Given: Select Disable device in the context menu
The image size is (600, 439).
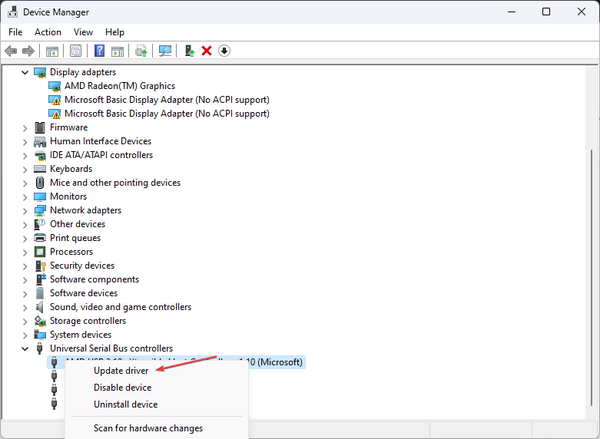Looking at the screenshot, I should pos(122,388).
